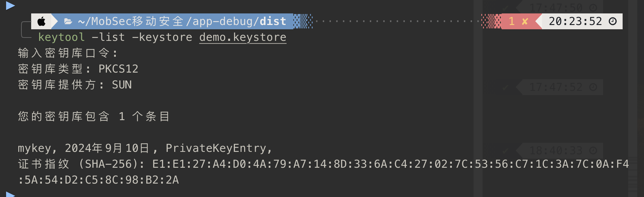Image resolution: width=644 pixels, height=197 pixels.
Task: Click the Apple logo in the prompt
Action: [x=42, y=22]
